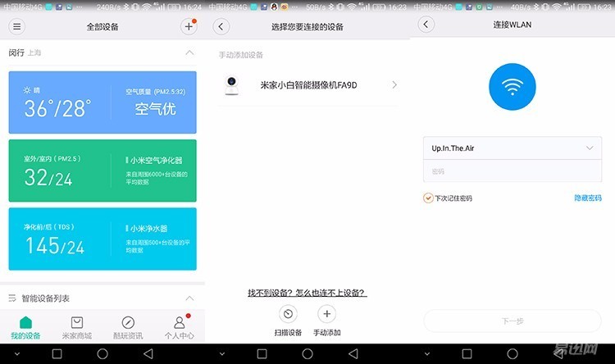Select 米家小白智能摄像机FA9D device row
Viewport: 615px width, 364px height.
pyautogui.click(x=307, y=85)
